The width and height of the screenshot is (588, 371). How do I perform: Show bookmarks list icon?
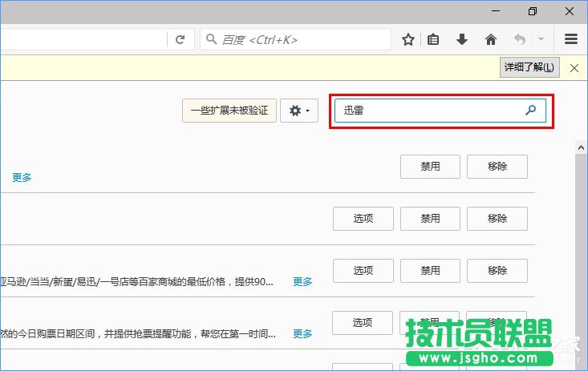(433, 39)
